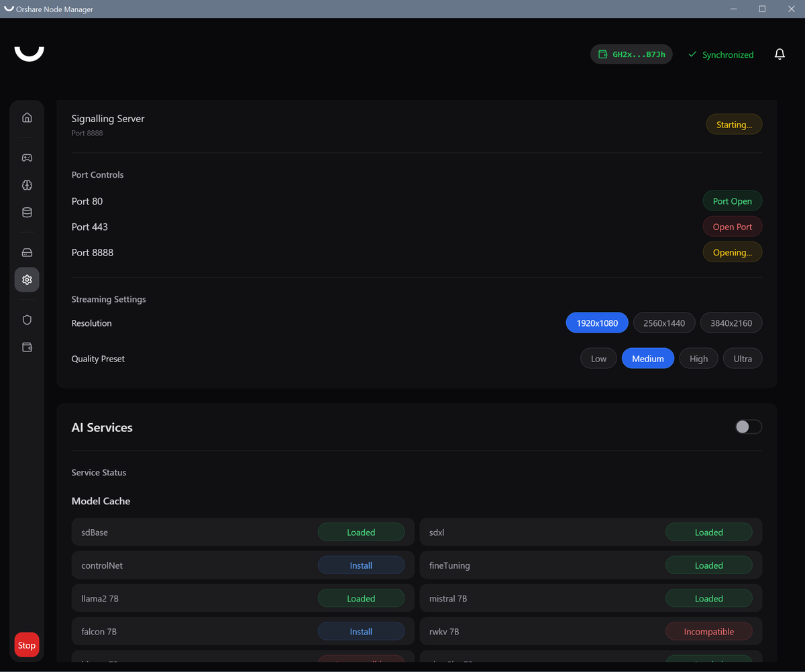Open the brain icon AI section in sidebar

pyautogui.click(x=27, y=185)
